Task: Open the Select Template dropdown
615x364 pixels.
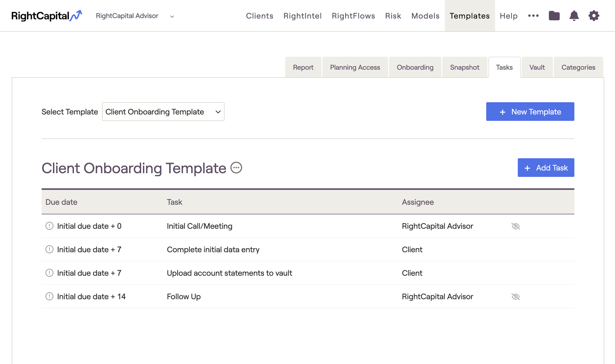Action: (x=163, y=112)
